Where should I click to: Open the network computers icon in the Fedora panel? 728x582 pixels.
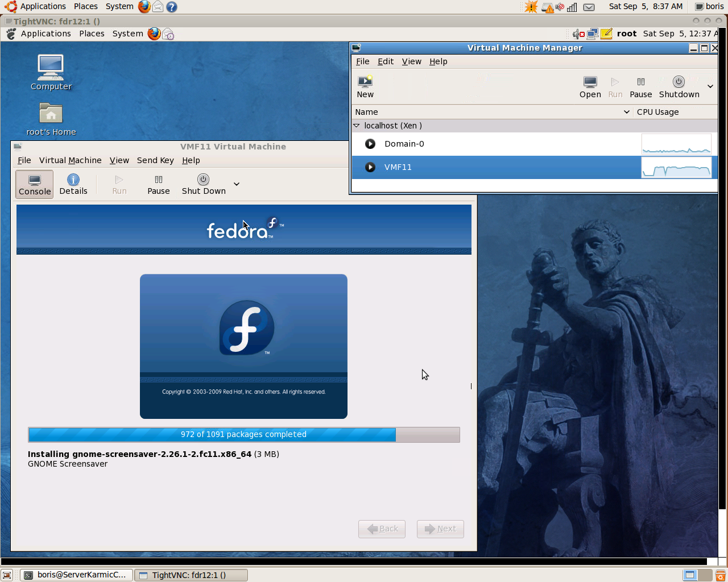tap(593, 34)
